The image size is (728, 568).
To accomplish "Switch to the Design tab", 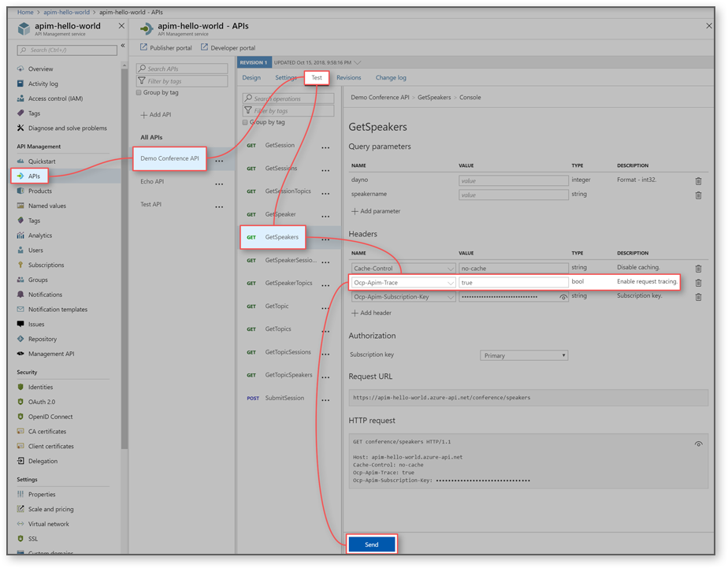I will (251, 77).
